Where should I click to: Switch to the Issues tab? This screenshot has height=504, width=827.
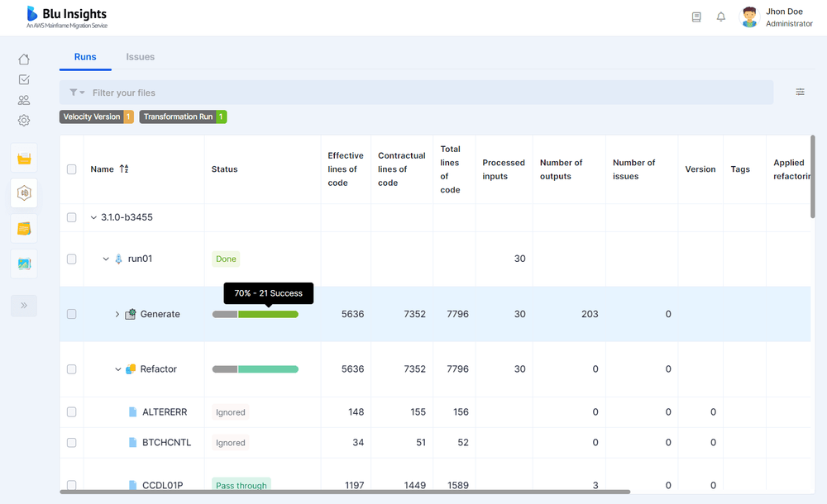coord(140,57)
